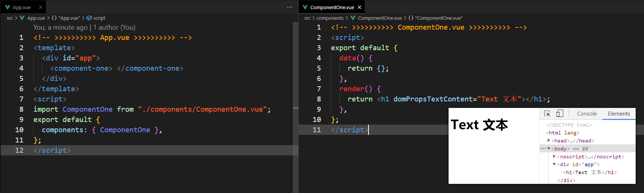Click the App.vue vertical scrollbar
Screen dimensions: 644x193
[x=296, y=107]
